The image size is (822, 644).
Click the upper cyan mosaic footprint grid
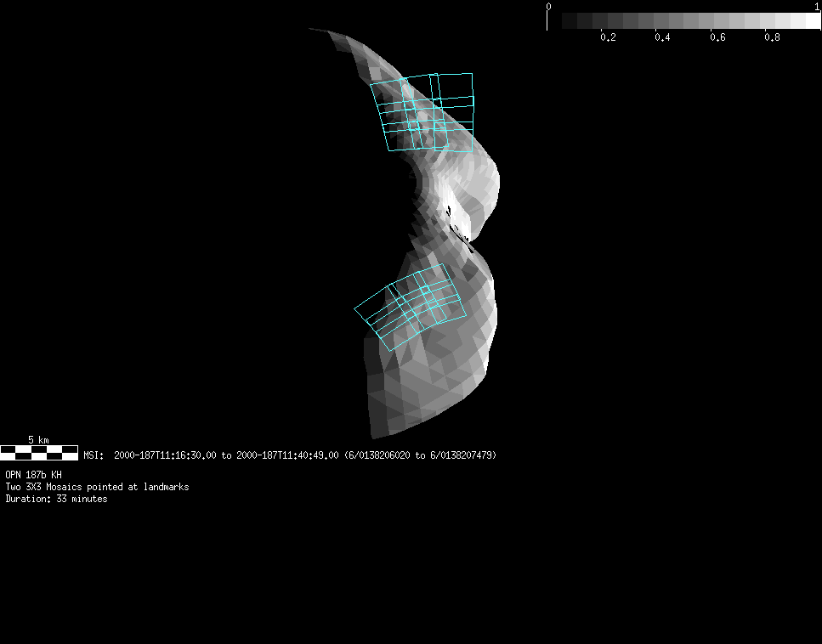pos(422,112)
